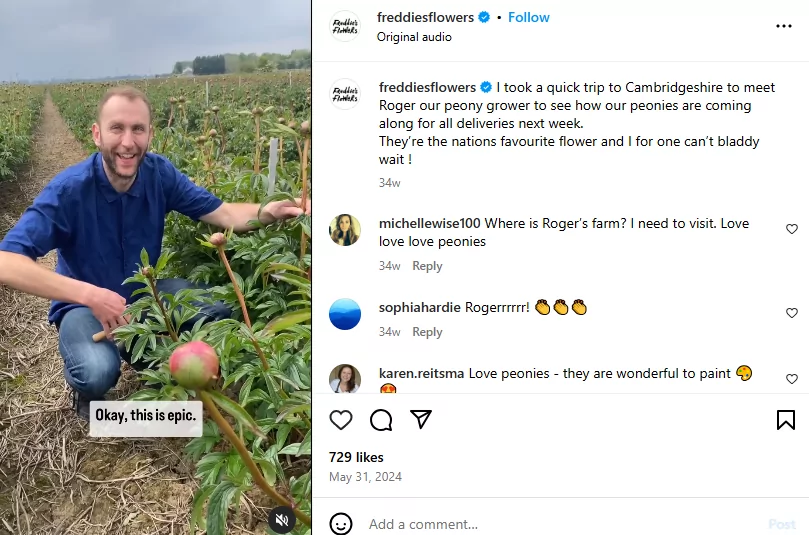
Task: View the 729 likes list
Action: (356, 457)
